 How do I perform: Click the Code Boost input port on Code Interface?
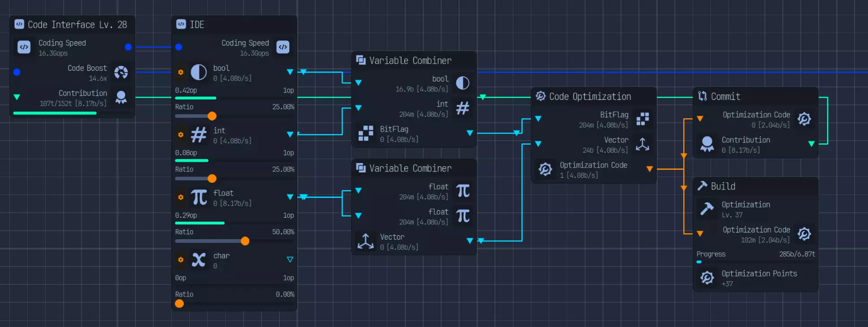(17, 72)
